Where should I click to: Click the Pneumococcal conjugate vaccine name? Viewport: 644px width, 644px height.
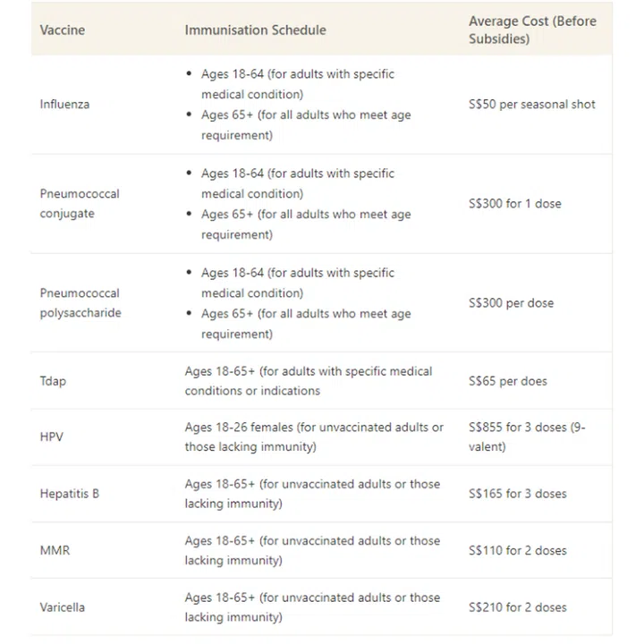tap(80, 203)
